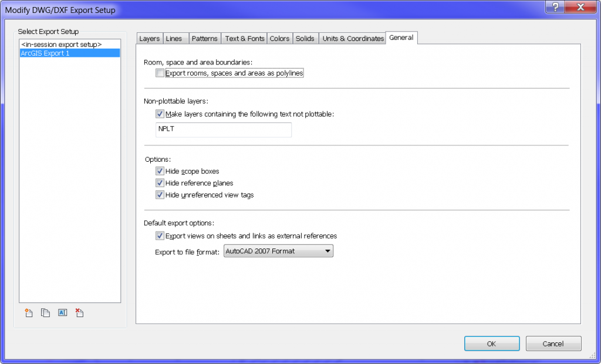Select the Units & Coordinates tab
Viewport: 601px width, 364px height.
pos(352,38)
